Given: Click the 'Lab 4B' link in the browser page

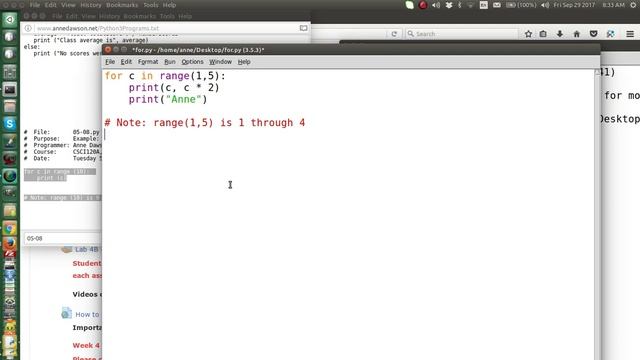Looking at the screenshot, I should point(87,249).
